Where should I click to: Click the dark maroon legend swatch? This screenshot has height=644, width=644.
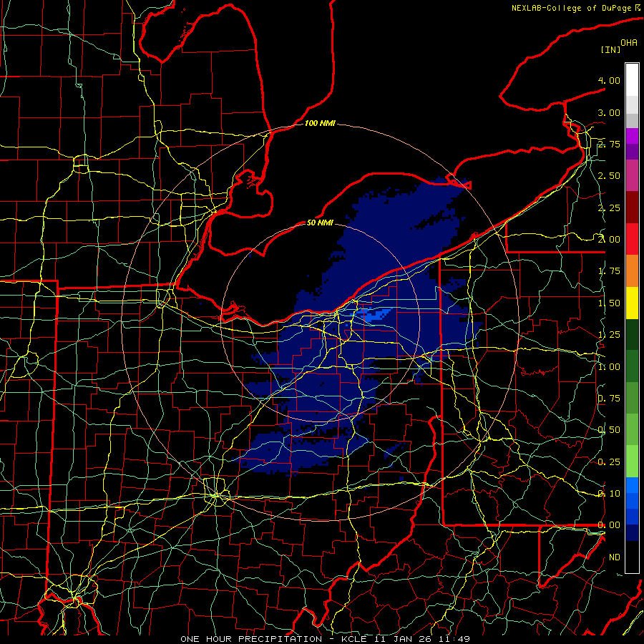point(632,207)
